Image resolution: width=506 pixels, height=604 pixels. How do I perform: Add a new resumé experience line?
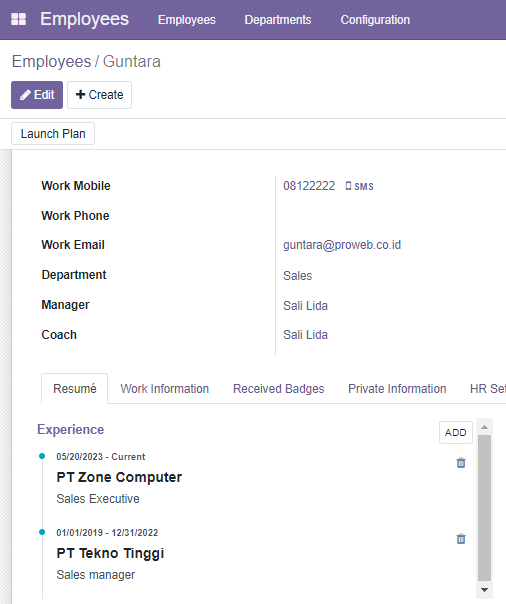[x=456, y=433]
